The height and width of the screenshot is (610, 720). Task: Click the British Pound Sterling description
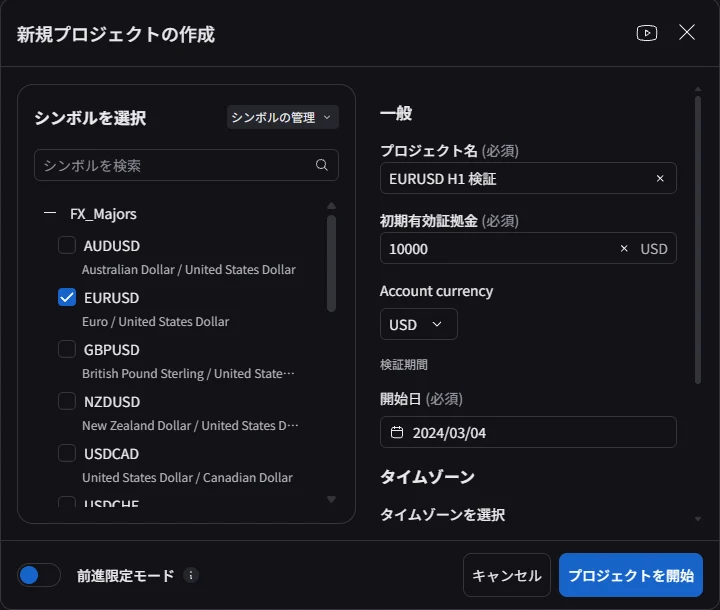pos(188,373)
